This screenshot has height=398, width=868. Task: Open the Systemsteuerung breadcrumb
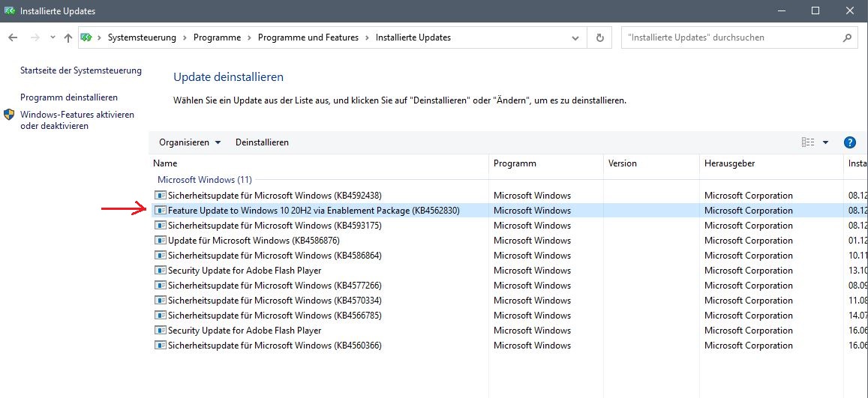click(142, 37)
